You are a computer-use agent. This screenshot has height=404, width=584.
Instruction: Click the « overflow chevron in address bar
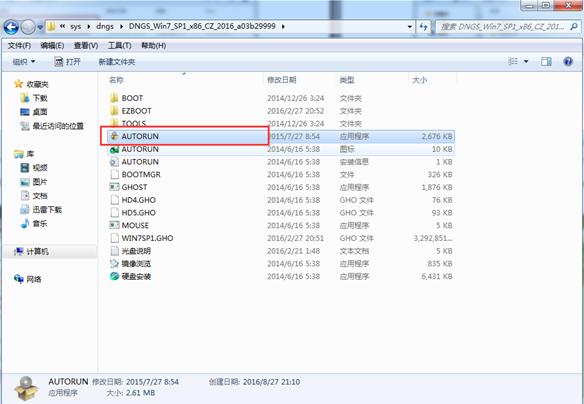click(63, 26)
